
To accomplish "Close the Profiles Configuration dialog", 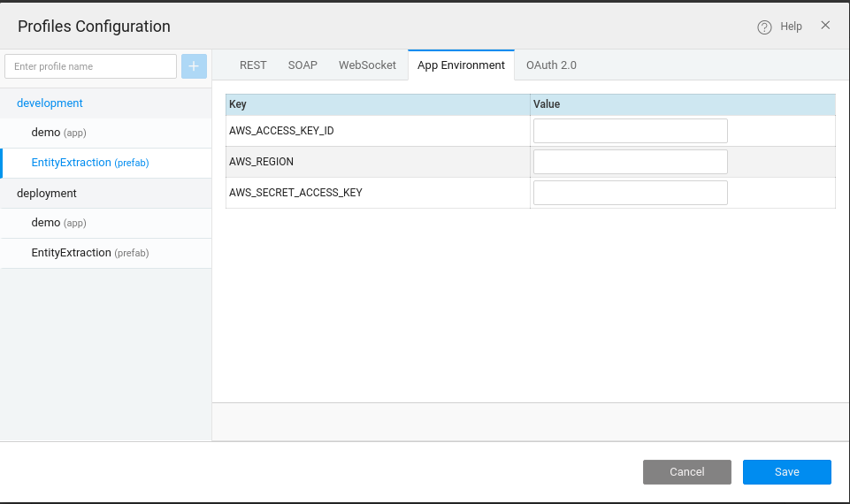I will [x=825, y=26].
